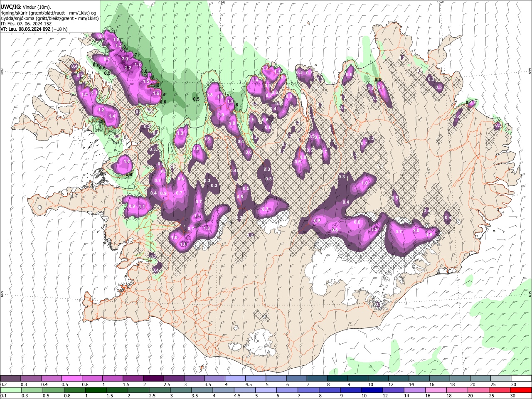The width and height of the screenshot is (532, 399).
Task: Click the '2.2' snowfall value on the map
Action: (128, 68)
